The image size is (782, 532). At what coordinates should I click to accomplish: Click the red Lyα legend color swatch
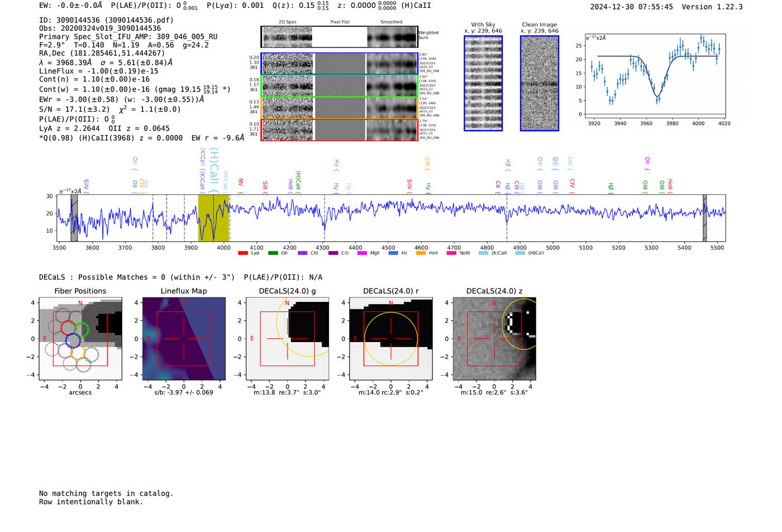point(242,253)
